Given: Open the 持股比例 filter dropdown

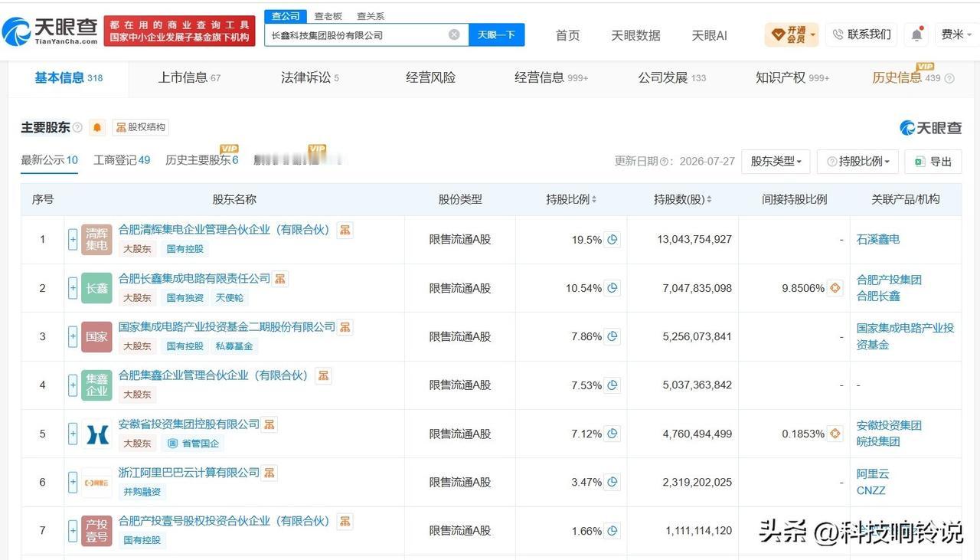Looking at the screenshot, I should 858,162.
